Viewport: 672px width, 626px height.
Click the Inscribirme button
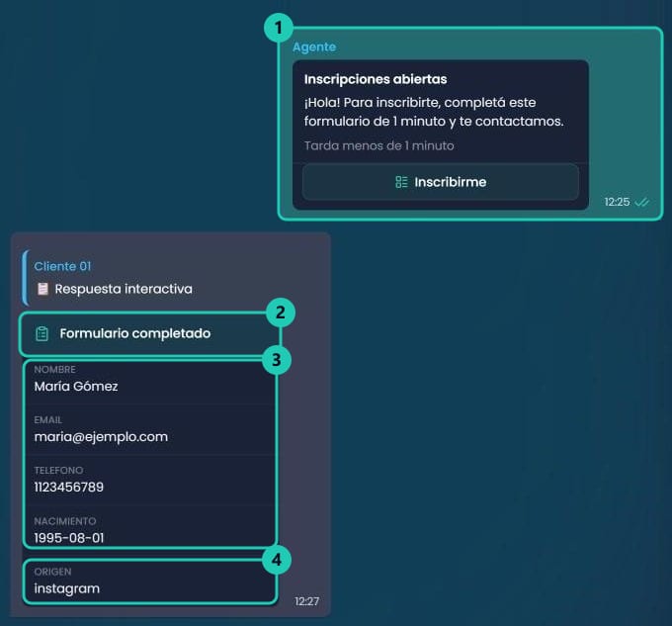441,182
